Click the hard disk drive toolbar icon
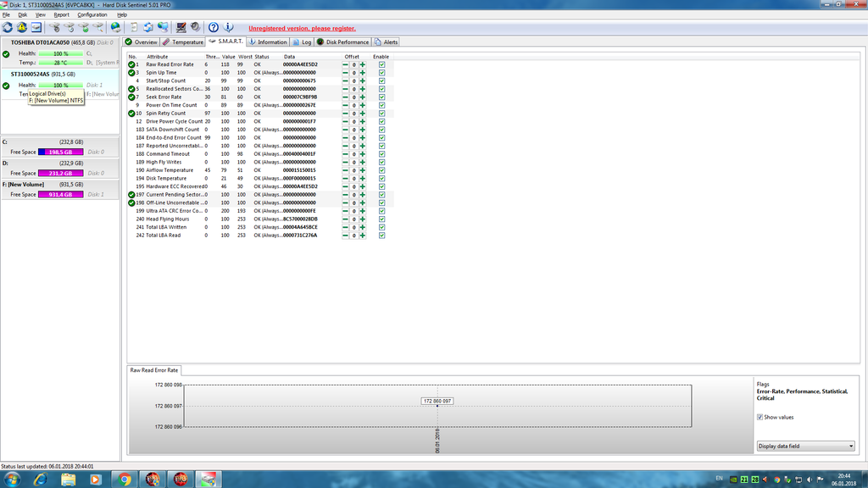Screen dimensions: 868x488 tap(36, 27)
